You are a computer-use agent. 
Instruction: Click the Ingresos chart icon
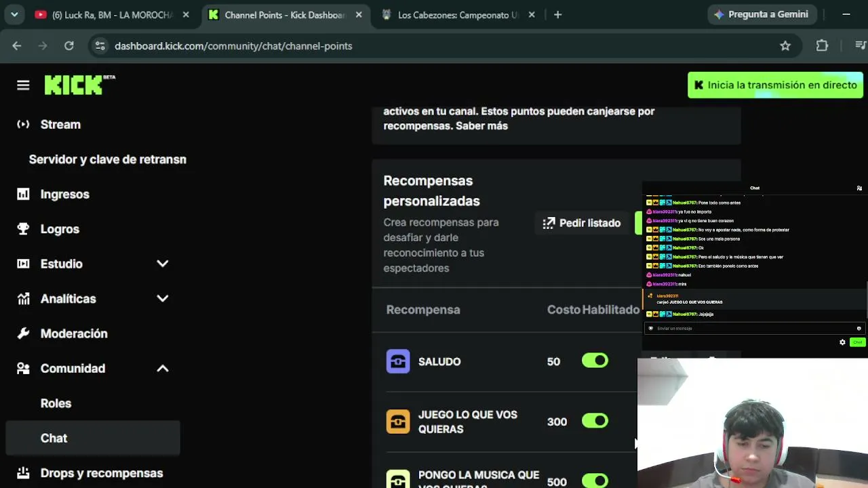click(x=23, y=195)
